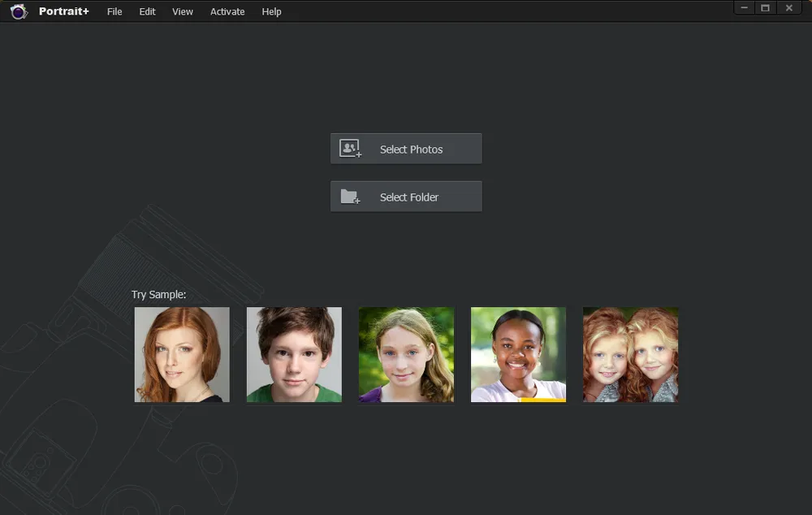Screen dimensions: 812x515
Task: Click the Portrait+ application title text
Action: (64, 11)
